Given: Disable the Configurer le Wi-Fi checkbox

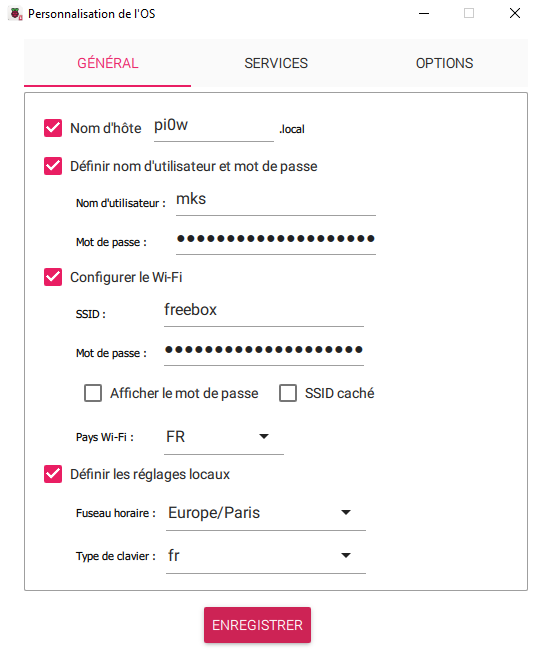Looking at the screenshot, I should [53, 277].
